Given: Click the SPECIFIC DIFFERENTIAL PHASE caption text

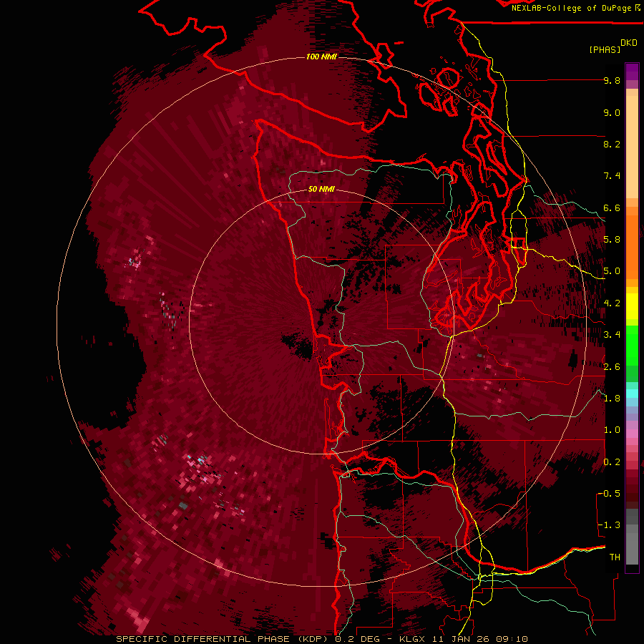Looking at the screenshot, I should click(x=203, y=639).
